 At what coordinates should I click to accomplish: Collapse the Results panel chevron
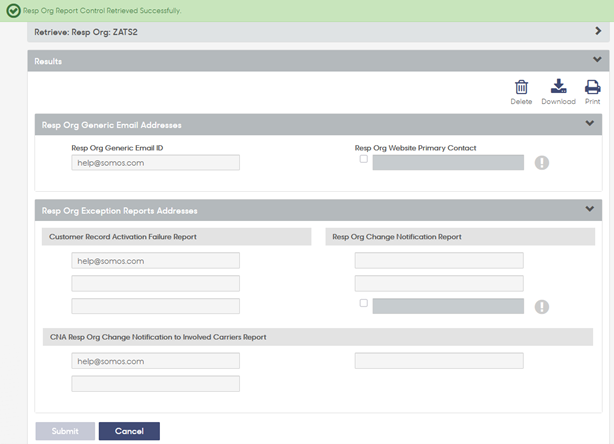pyautogui.click(x=597, y=60)
